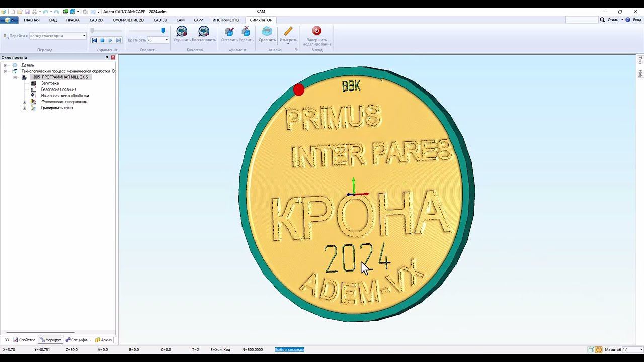Image resolution: width=644 pixels, height=362 pixels.
Task: Click the Улучшить quality icon
Action: [182, 31]
